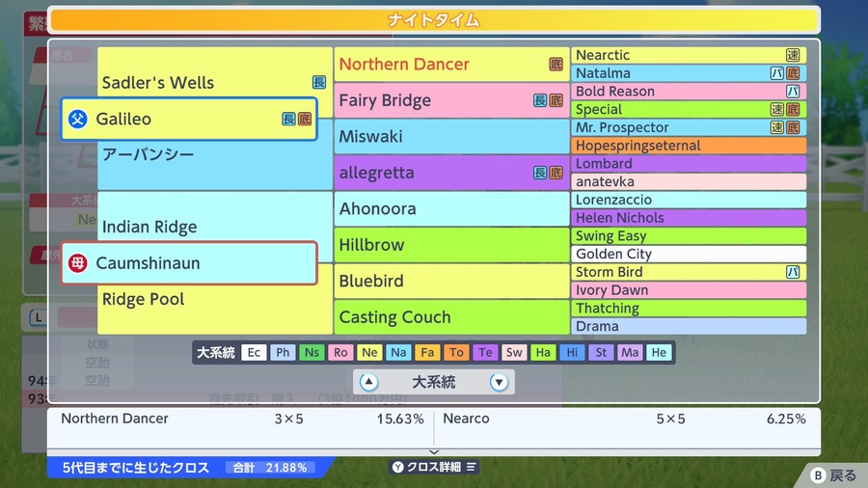Viewport: 868px width, 488px height.
Task: Select the Hi lineage color swatch
Action: [x=572, y=352]
